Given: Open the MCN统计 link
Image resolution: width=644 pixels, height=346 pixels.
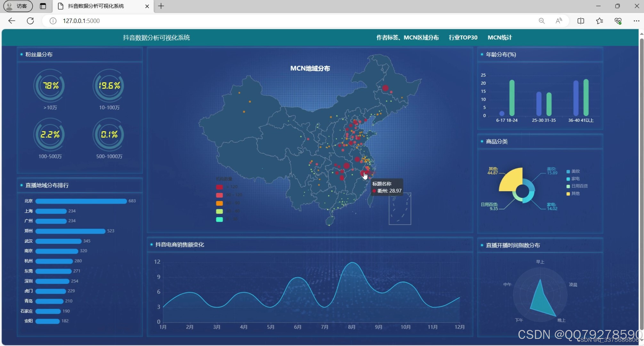Looking at the screenshot, I should click(x=499, y=37).
